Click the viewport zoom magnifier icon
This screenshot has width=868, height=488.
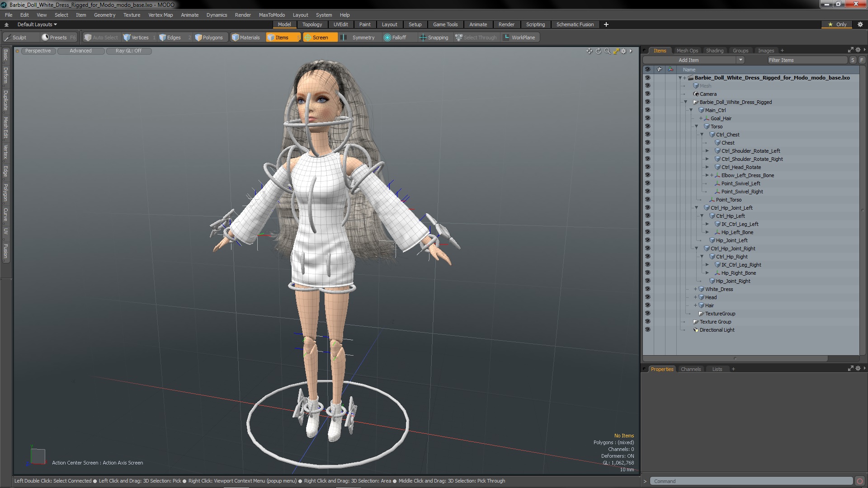tap(607, 51)
